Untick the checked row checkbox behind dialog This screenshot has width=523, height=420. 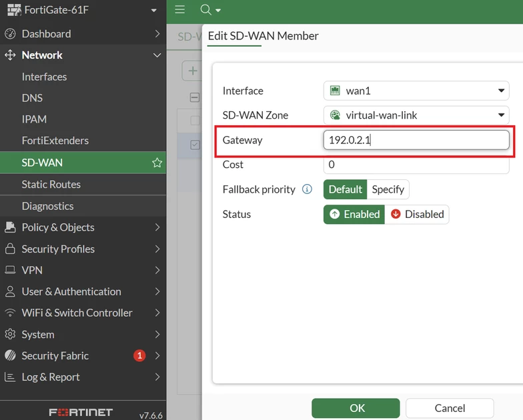195,145
